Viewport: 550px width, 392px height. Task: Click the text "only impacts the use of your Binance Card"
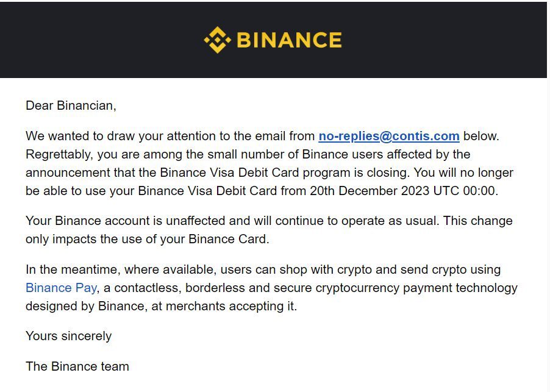point(146,239)
